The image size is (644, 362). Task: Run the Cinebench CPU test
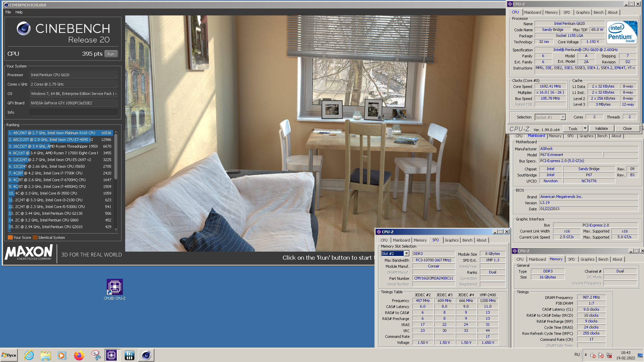click(x=111, y=54)
